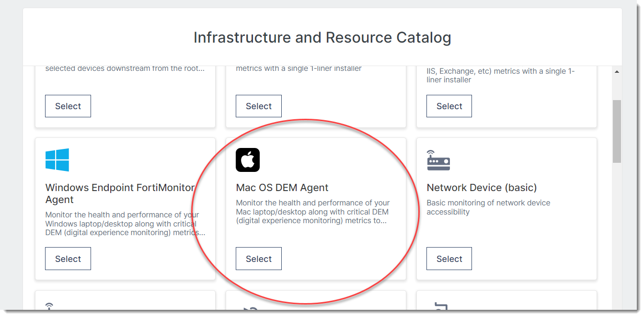
Task: Click Select on Network Device (basic) card
Action: point(449,258)
